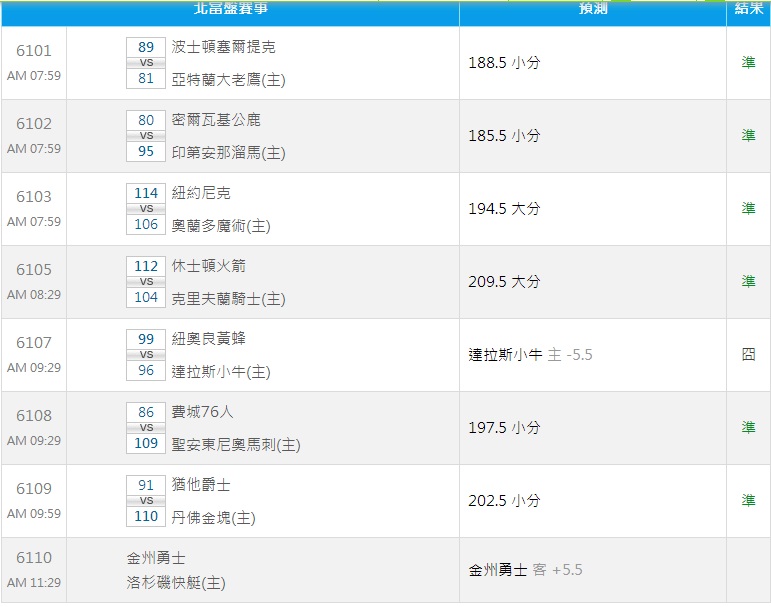Click the Magic score 106
Viewport: 771px width, 607px height.
coord(146,224)
